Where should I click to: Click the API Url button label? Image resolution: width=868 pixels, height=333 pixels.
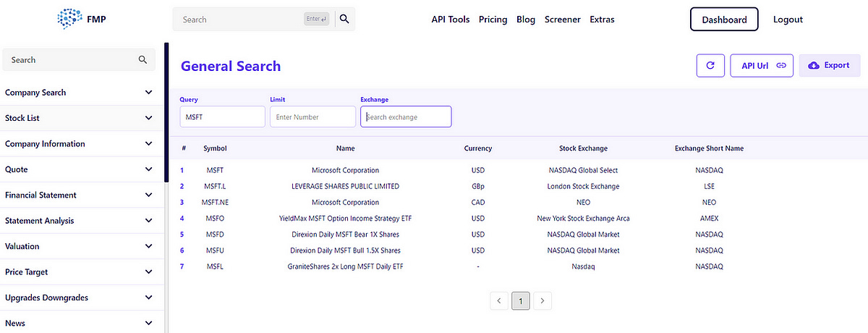click(x=755, y=65)
